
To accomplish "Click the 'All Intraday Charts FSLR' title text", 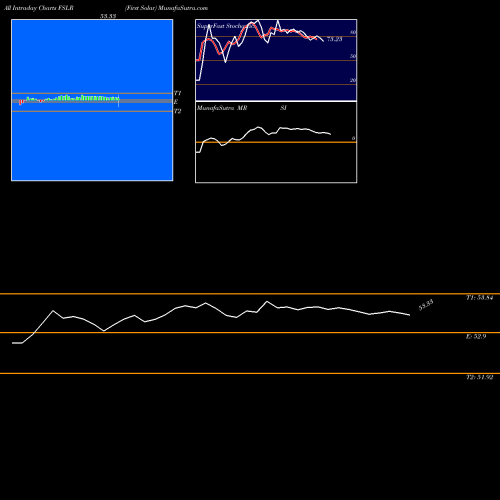I will [x=39, y=8].
